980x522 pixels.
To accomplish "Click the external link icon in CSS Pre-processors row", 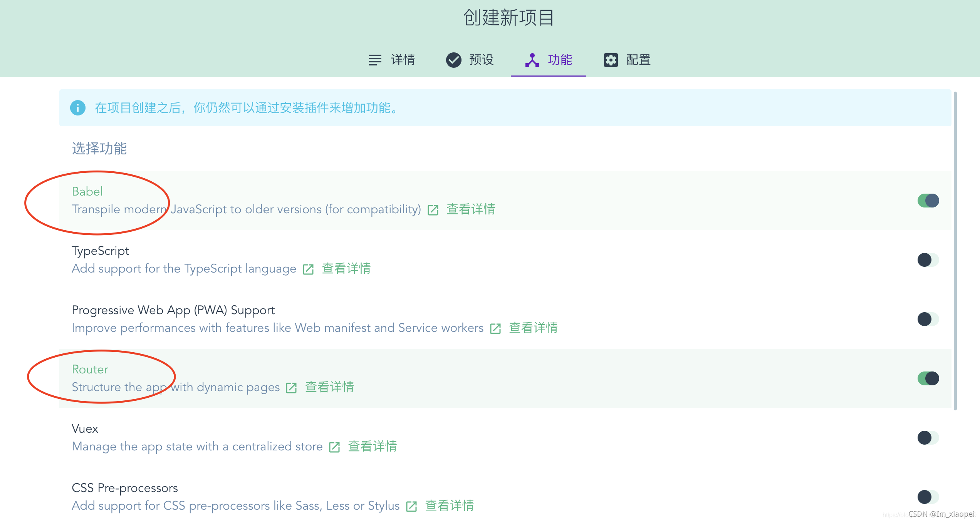I will coord(411,506).
